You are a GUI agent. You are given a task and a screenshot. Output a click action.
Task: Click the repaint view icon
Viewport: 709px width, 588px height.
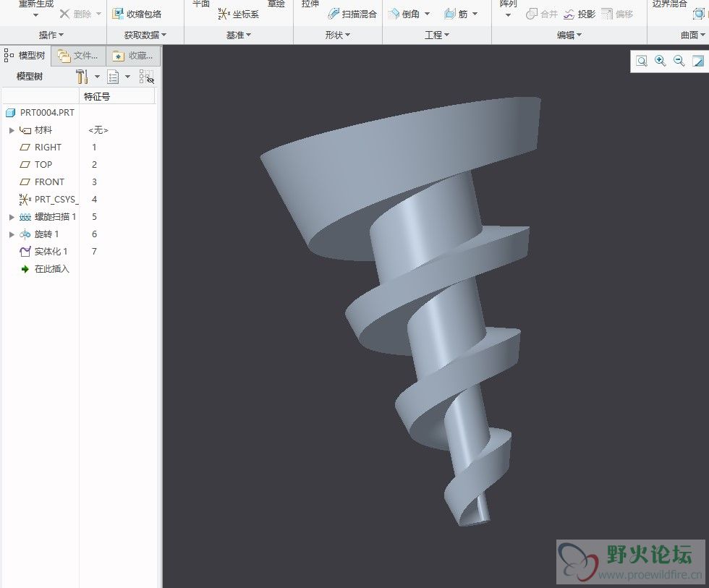pyautogui.click(x=698, y=61)
